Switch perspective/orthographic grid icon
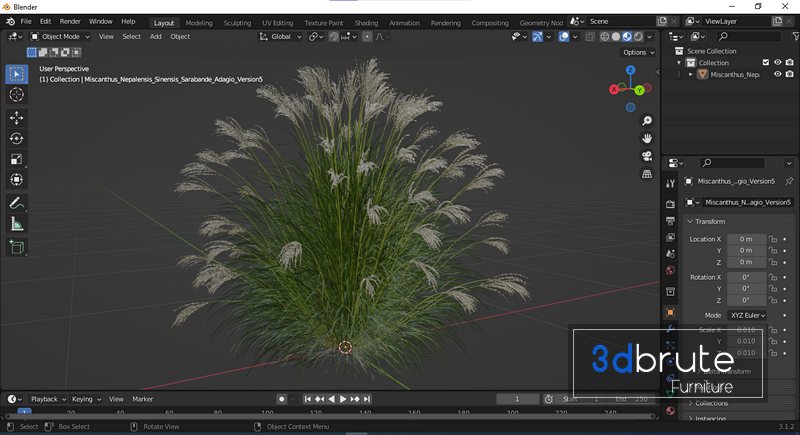This screenshot has height=435, width=800. click(647, 174)
